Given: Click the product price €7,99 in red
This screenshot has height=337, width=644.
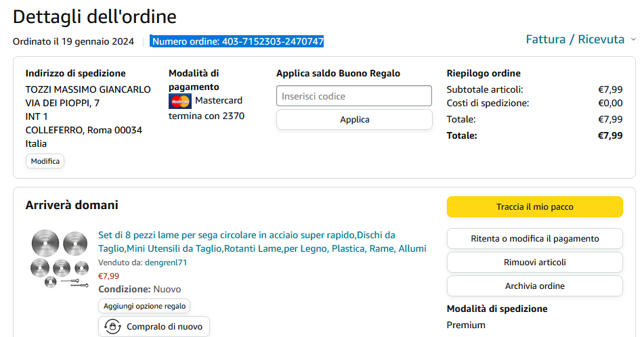Looking at the screenshot, I should click(108, 275).
